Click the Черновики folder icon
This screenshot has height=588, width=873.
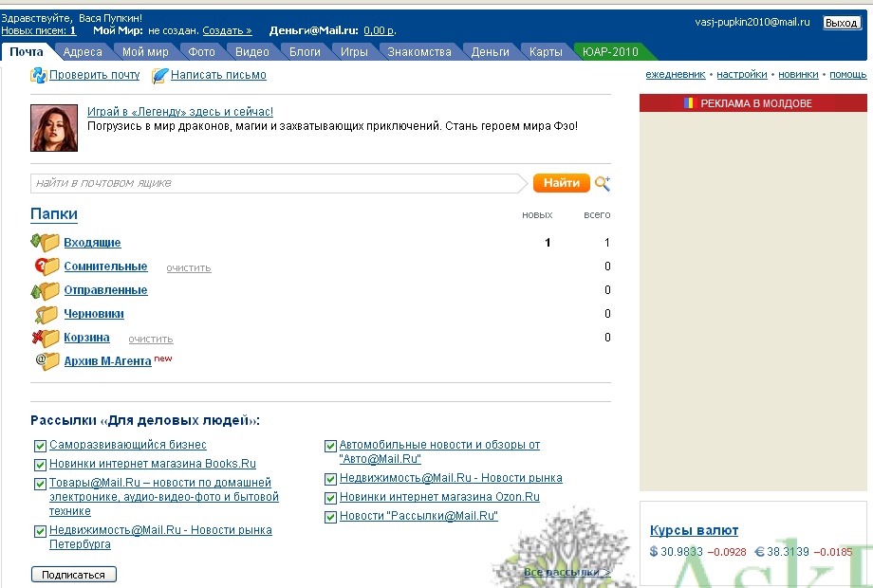tap(46, 314)
